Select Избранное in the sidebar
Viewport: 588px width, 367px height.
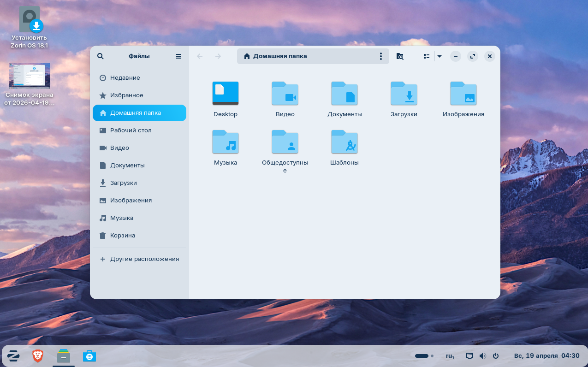pyautogui.click(x=126, y=95)
